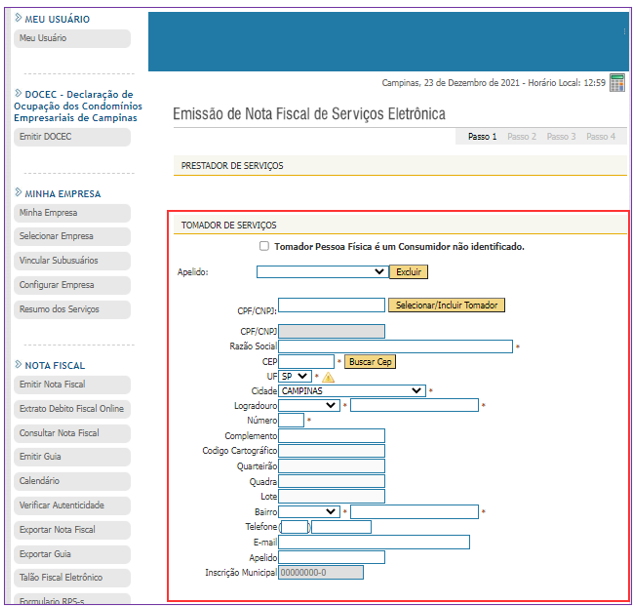
Task: Open the UF SP dropdown
Action: click(295, 376)
